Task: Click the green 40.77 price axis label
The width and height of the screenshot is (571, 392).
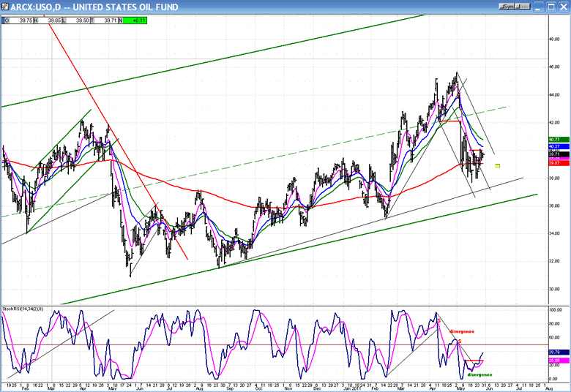Action: tap(553, 139)
